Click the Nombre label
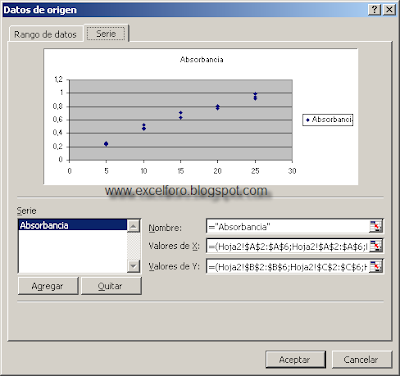 (x=165, y=228)
